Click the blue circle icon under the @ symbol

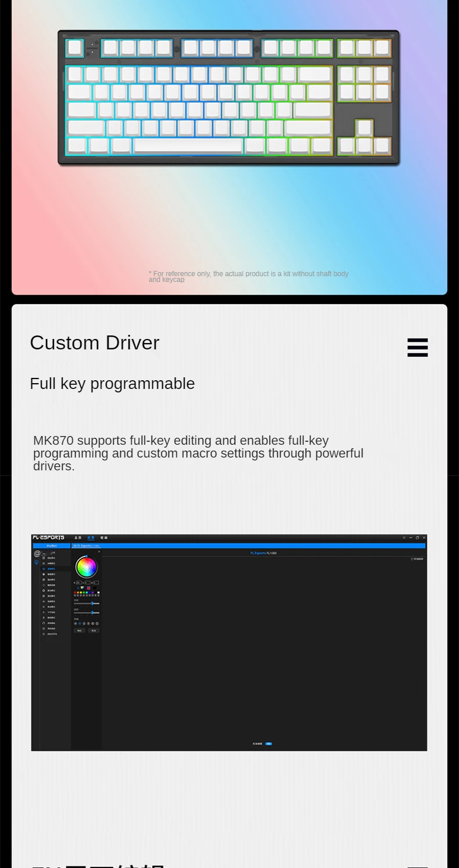pos(37,562)
